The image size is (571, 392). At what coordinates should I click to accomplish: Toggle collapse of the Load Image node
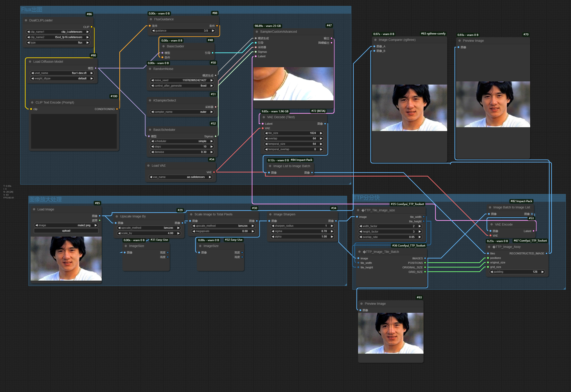[34, 209]
